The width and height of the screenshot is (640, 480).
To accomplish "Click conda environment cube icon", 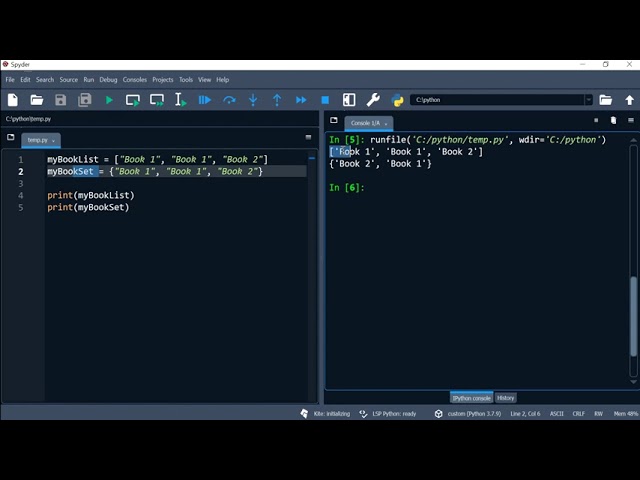I will pos(438,413).
